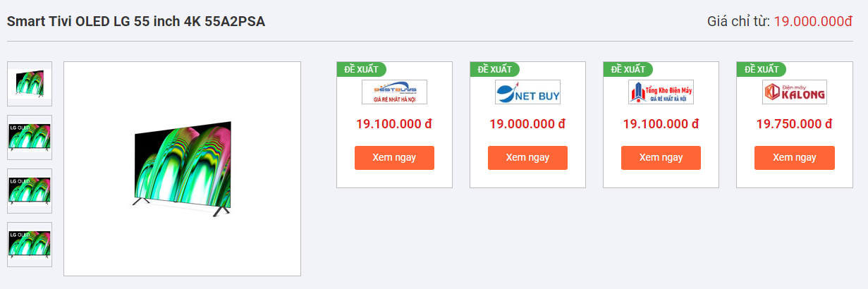Click the 19.750.000 đ Kalong price
This screenshot has height=289, width=868.
pos(794,124)
